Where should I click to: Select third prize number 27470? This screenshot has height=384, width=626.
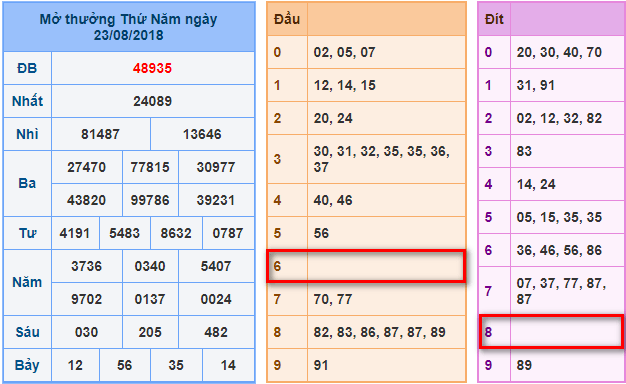pos(86,167)
